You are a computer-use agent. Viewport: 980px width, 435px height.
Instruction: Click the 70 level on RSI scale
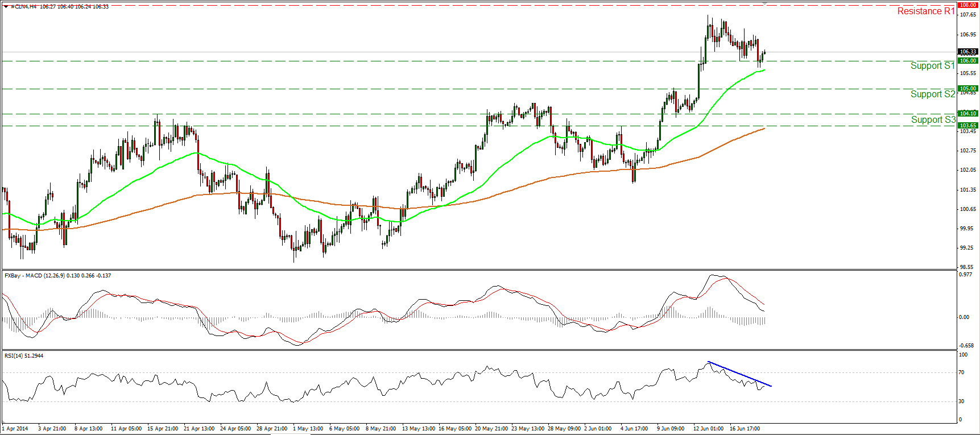point(962,372)
